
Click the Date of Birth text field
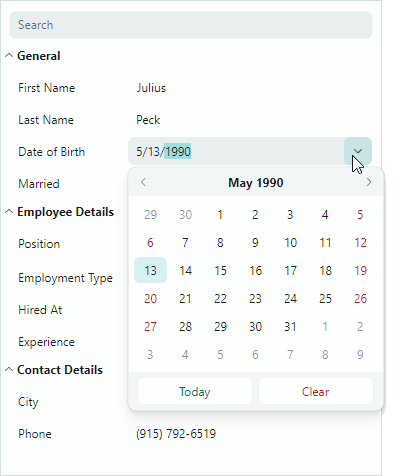coord(236,151)
